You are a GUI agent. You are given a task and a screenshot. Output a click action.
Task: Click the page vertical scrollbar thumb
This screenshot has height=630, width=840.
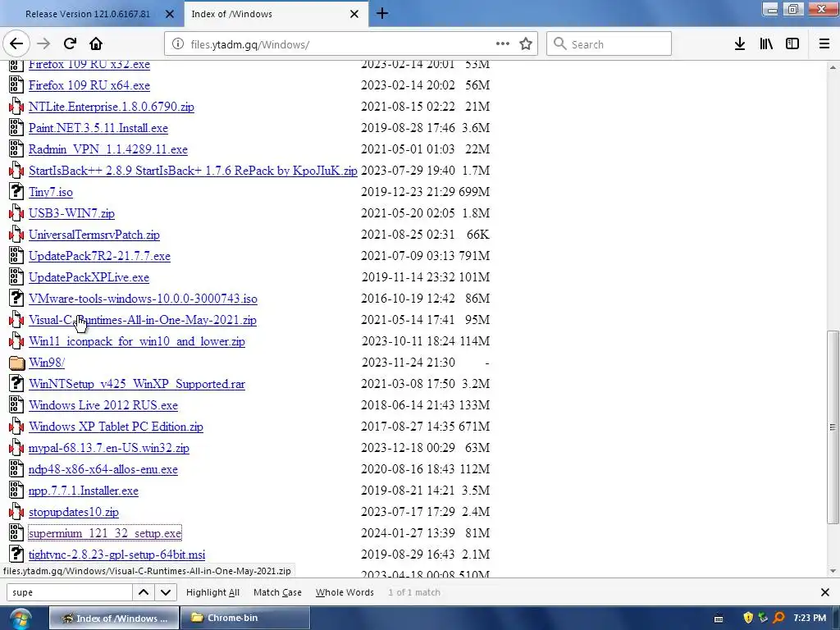click(x=833, y=427)
